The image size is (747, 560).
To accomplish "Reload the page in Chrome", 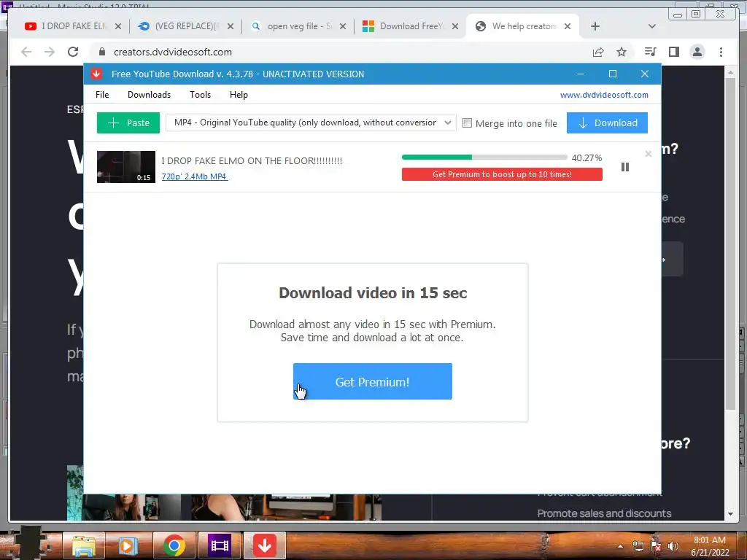I will point(73,52).
